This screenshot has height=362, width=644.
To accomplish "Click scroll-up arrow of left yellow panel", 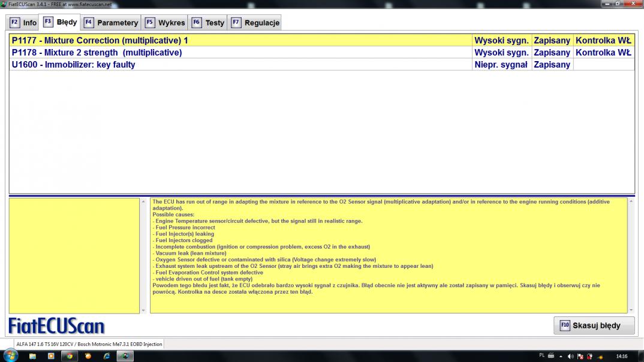I will [x=143, y=201].
